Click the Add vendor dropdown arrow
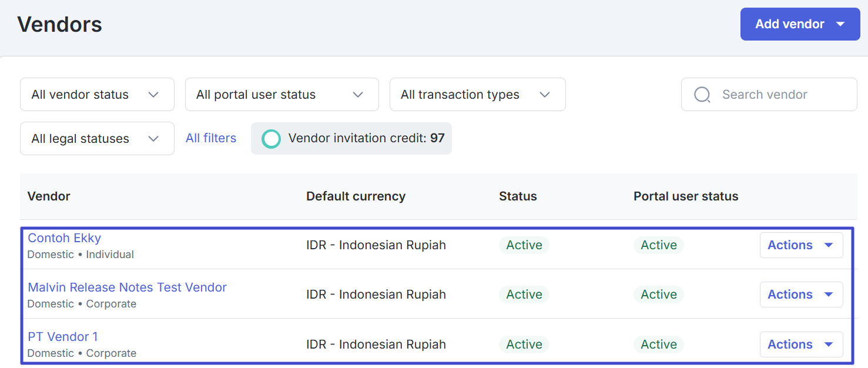The image size is (868, 368). [x=840, y=24]
